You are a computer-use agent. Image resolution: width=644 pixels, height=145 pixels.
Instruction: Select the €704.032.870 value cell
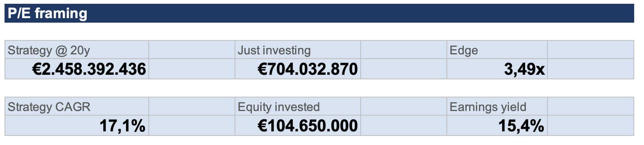[x=298, y=69]
